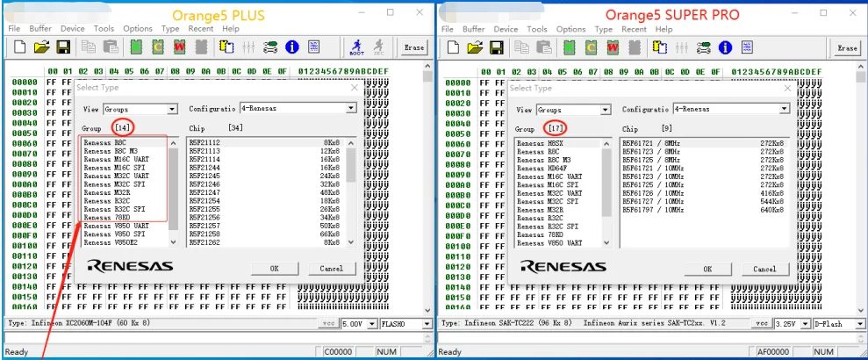Open Tools menu in Orange5 SUPER PRO window
Viewport: 868px width, 360px height.
pyautogui.click(x=537, y=29)
